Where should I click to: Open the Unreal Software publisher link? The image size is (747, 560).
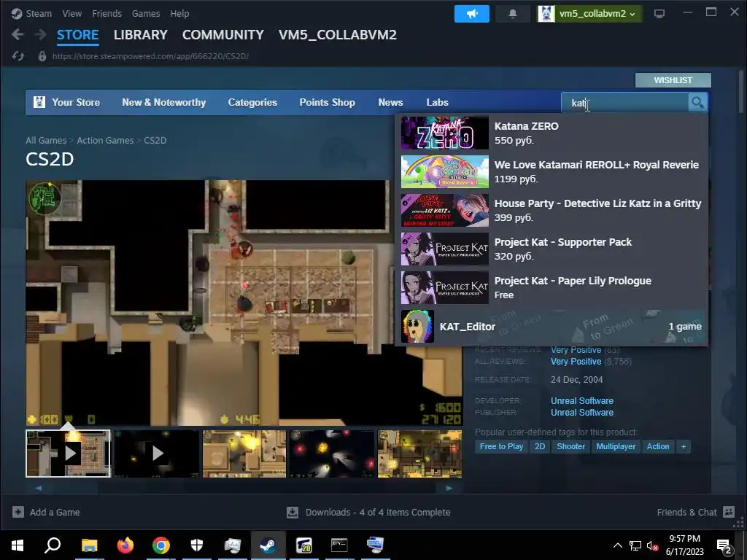pyautogui.click(x=581, y=413)
